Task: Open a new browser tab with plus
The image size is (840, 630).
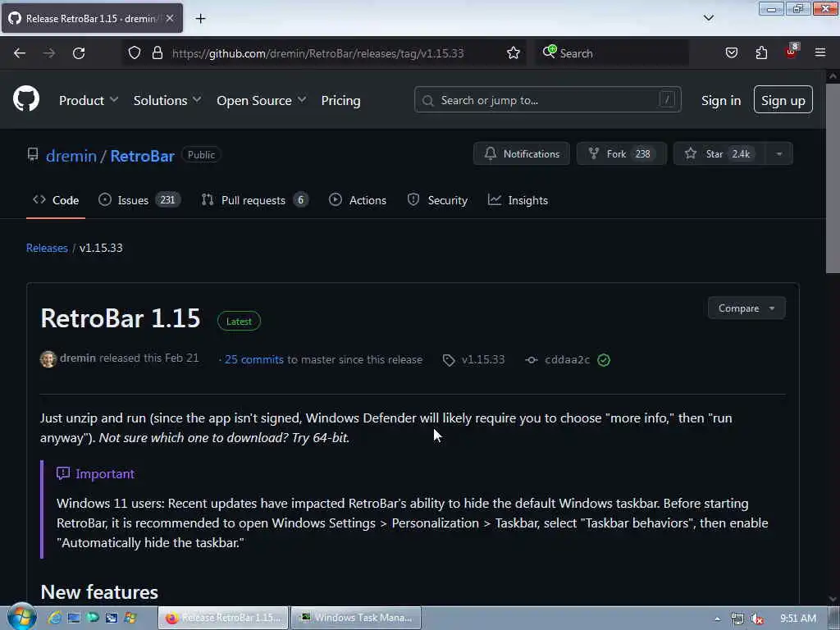Action: pyautogui.click(x=200, y=19)
